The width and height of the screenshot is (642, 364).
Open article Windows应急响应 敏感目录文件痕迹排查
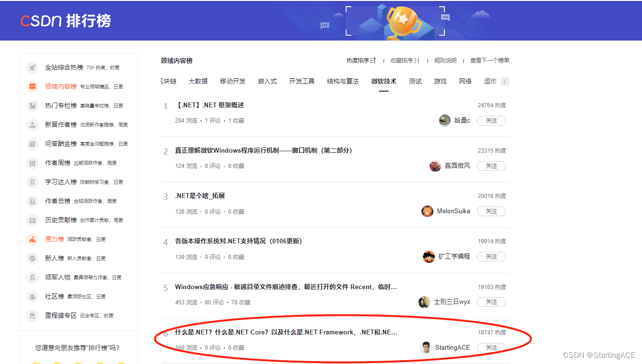pos(286,287)
